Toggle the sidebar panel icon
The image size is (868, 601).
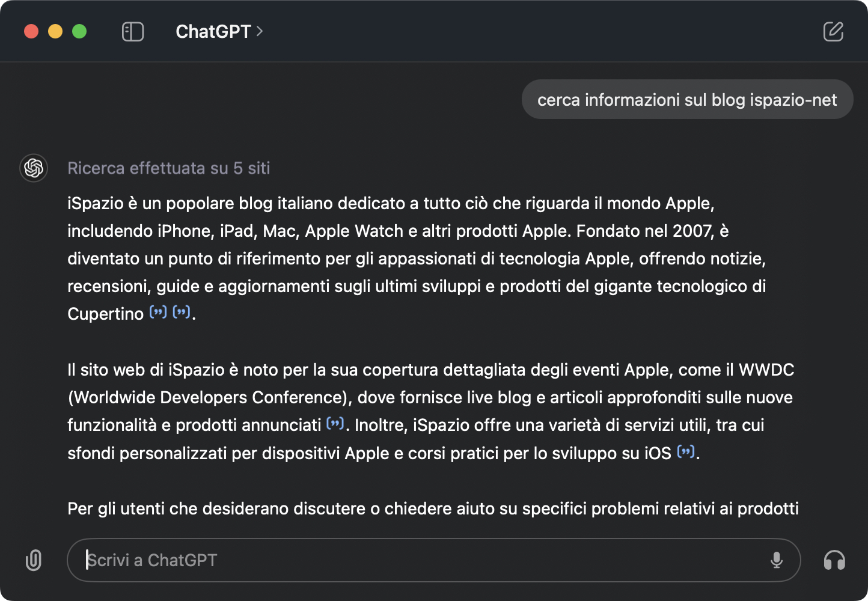coord(133,31)
